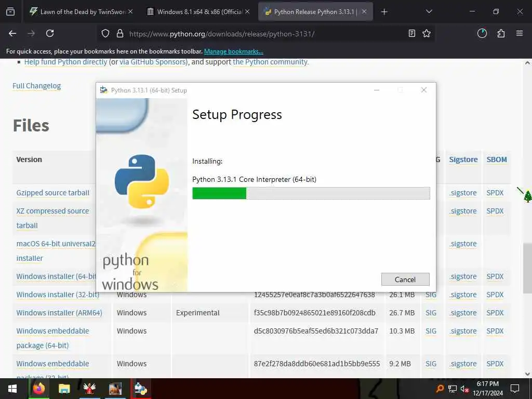Click the page vertical scrollbar thumb
The height and width of the screenshot is (399, 532).
coord(527,268)
